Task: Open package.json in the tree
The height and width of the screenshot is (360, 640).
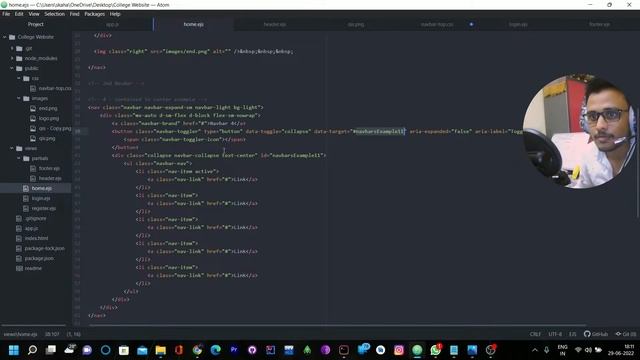Action: (35, 258)
